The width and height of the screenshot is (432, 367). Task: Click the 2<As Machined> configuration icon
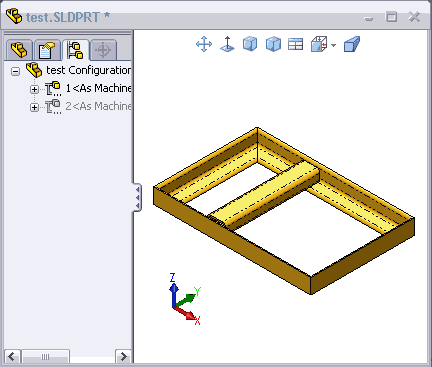(53, 106)
